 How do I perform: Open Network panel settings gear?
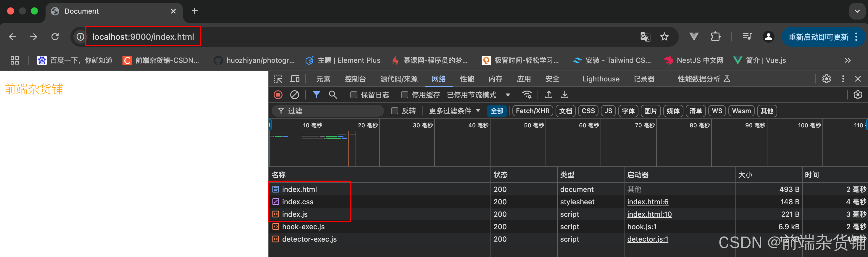click(x=858, y=95)
